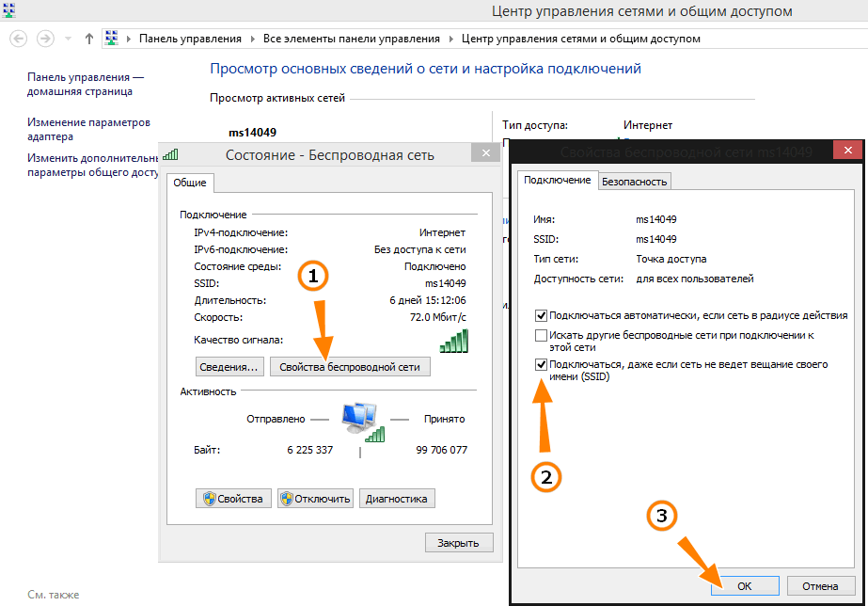Toggle 'Подключаться автоматически' checkbox
This screenshot has width=868, height=606.
point(541,316)
